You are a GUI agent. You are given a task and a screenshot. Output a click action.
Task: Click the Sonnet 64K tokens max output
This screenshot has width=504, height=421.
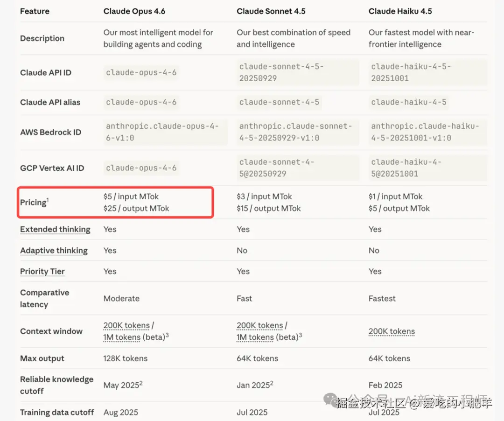click(x=257, y=358)
